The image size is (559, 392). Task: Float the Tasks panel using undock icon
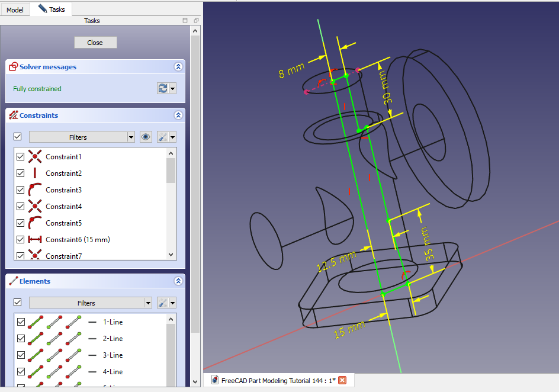point(196,21)
